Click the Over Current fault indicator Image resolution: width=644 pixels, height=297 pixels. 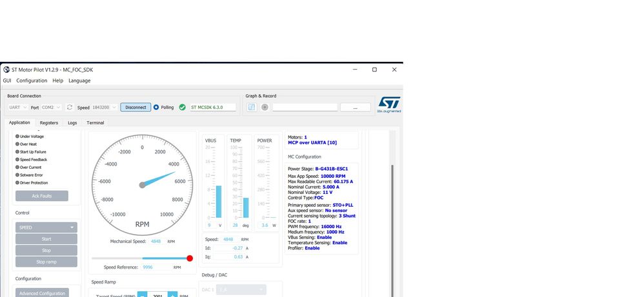(x=17, y=168)
